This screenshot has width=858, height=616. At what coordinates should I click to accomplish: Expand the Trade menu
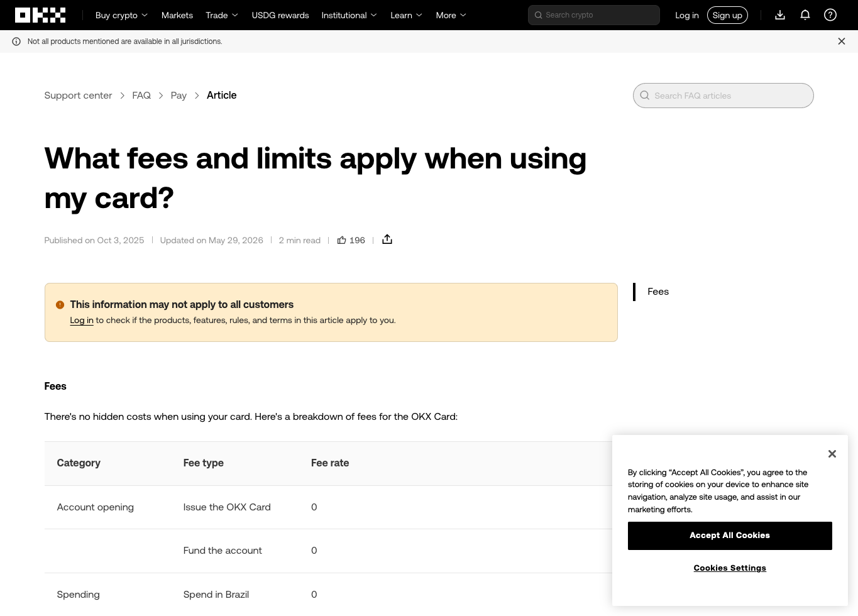click(222, 15)
